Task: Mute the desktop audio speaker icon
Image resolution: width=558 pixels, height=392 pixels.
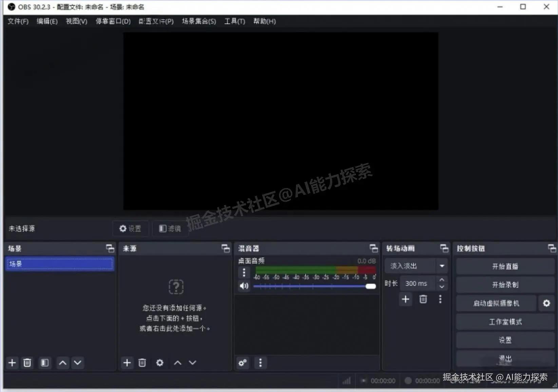Action: (243, 286)
